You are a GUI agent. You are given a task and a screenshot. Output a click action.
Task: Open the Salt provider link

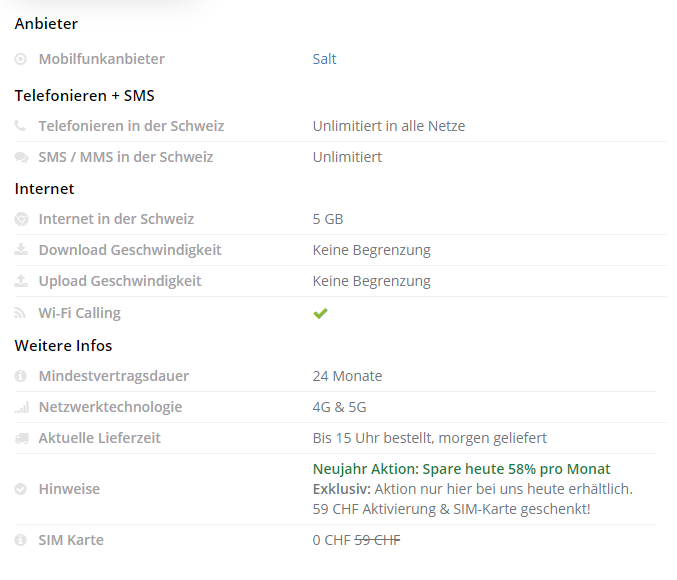(x=324, y=59)
